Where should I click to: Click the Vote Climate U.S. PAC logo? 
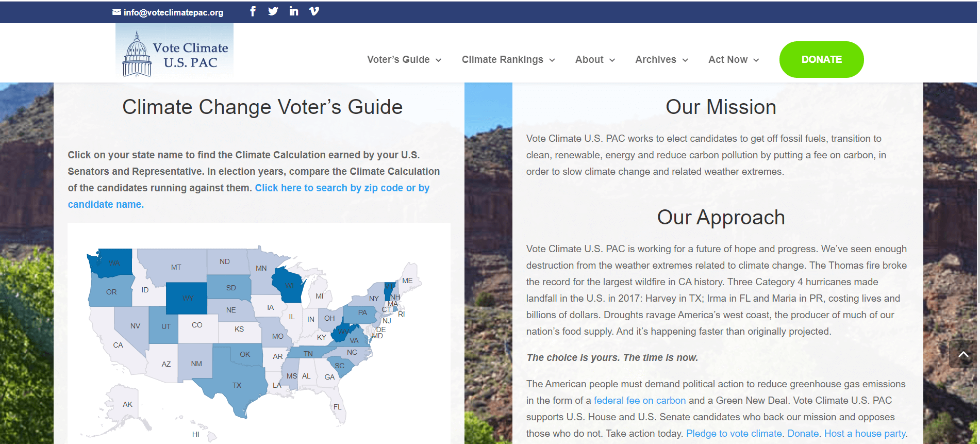(175, 53)
